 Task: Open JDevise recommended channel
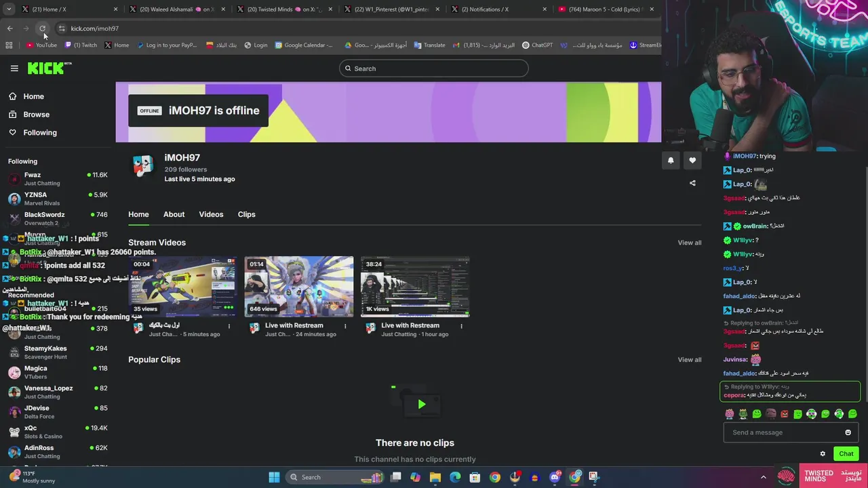tap(58, 412)
